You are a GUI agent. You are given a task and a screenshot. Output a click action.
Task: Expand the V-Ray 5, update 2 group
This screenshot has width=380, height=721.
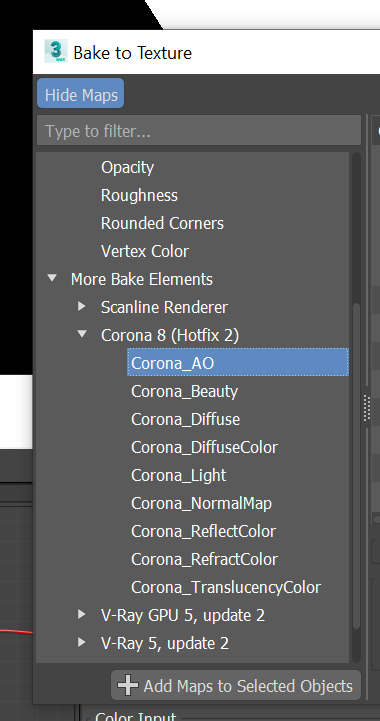coord(82,642)
